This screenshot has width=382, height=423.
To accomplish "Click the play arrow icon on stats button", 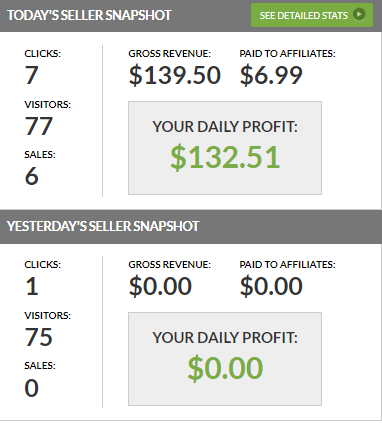I will pyautogui.click(x=359, y=15).
